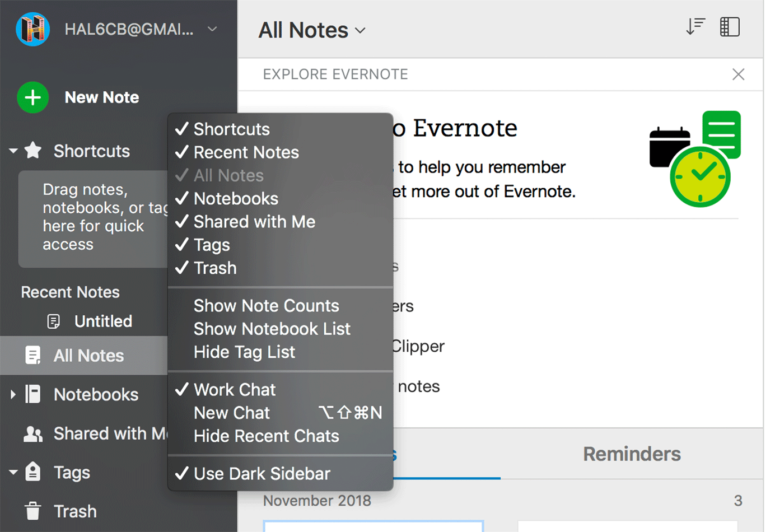Open the sort options icon
The image size is (775, 532).
point(695,27)
